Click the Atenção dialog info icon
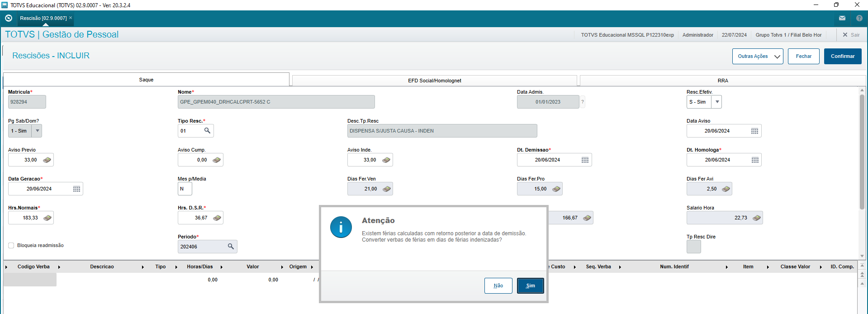This screenshot has height=314, width=868. pos(341,227)
